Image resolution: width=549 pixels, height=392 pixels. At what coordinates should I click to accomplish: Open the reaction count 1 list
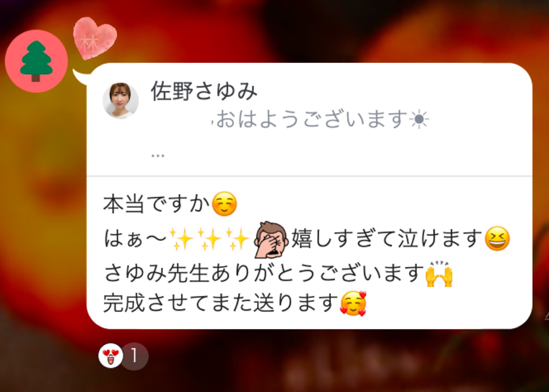tap(134, 356)
